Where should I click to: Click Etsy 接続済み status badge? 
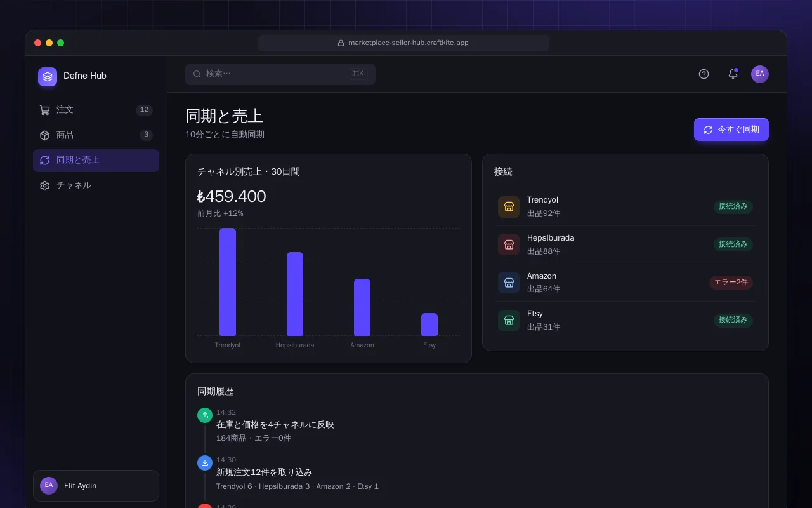733,320
